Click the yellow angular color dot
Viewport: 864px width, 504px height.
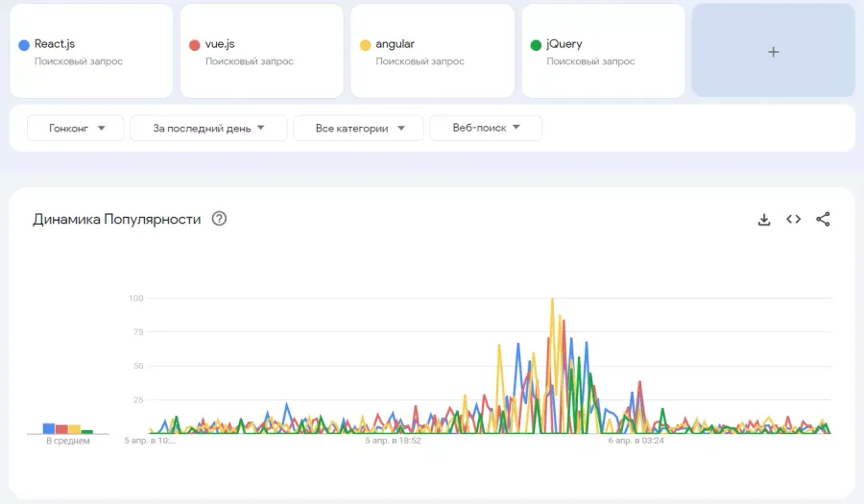[365, 45]
